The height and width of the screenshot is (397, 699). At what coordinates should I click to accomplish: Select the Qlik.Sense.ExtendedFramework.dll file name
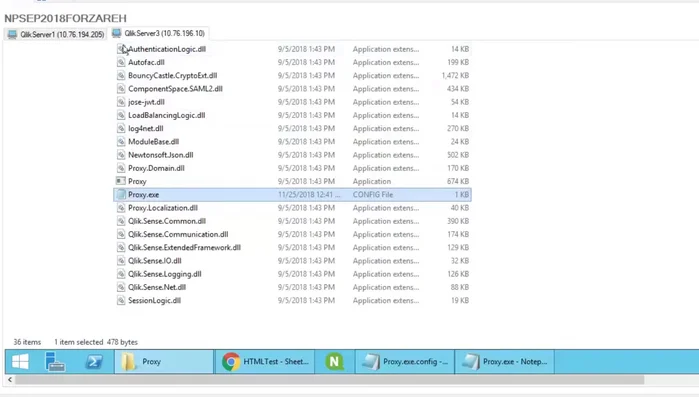184,248
